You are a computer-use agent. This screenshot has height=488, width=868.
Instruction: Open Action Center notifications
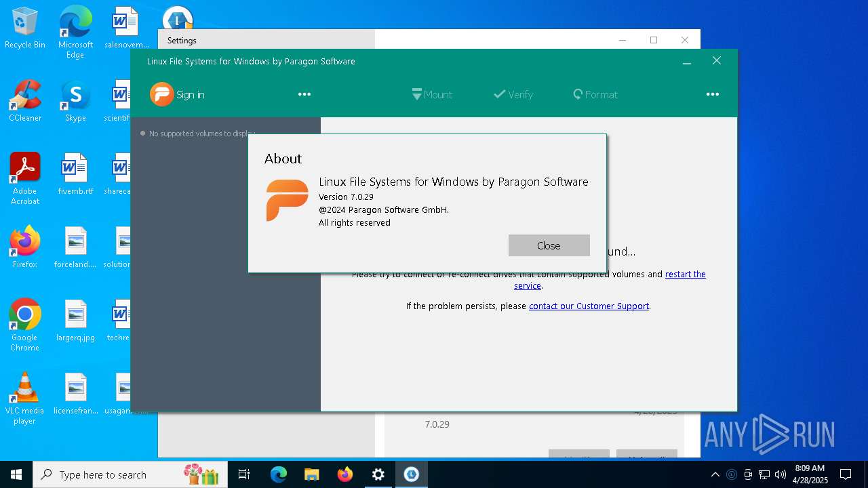(846, 474)
